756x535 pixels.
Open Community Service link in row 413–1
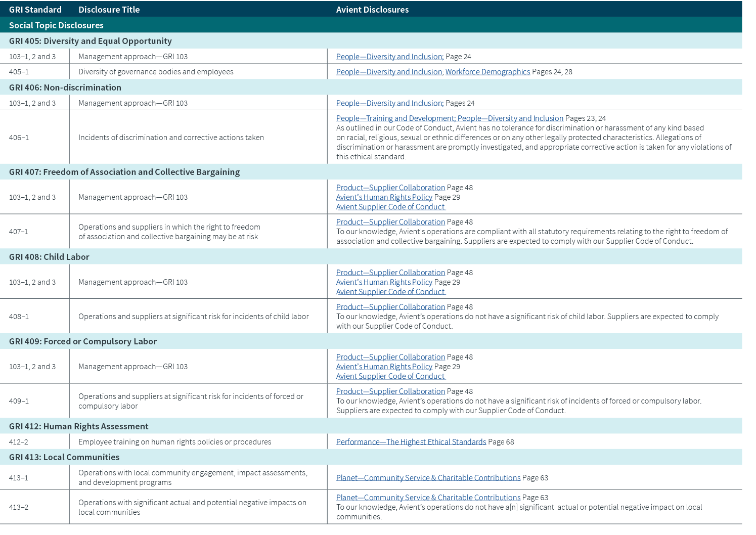428,478
